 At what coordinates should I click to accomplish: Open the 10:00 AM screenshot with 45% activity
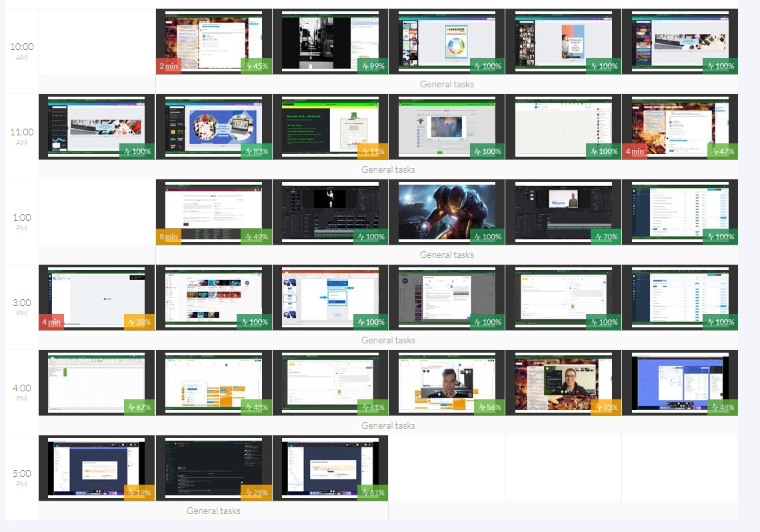[214, 41]
